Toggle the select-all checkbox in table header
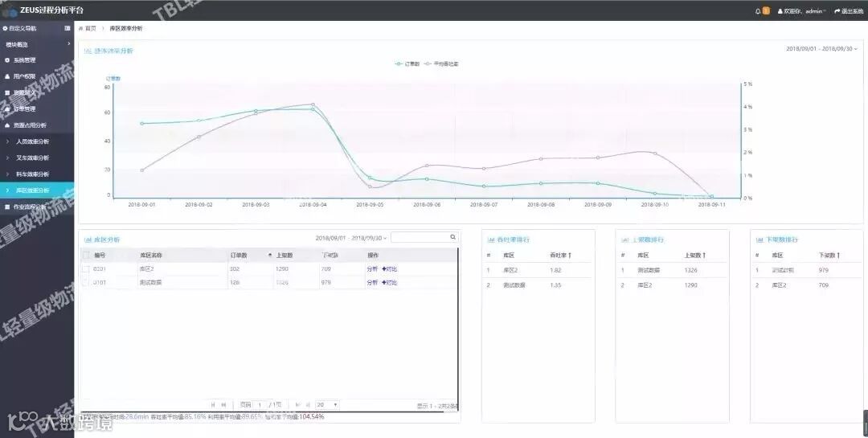 coord(86,256)
